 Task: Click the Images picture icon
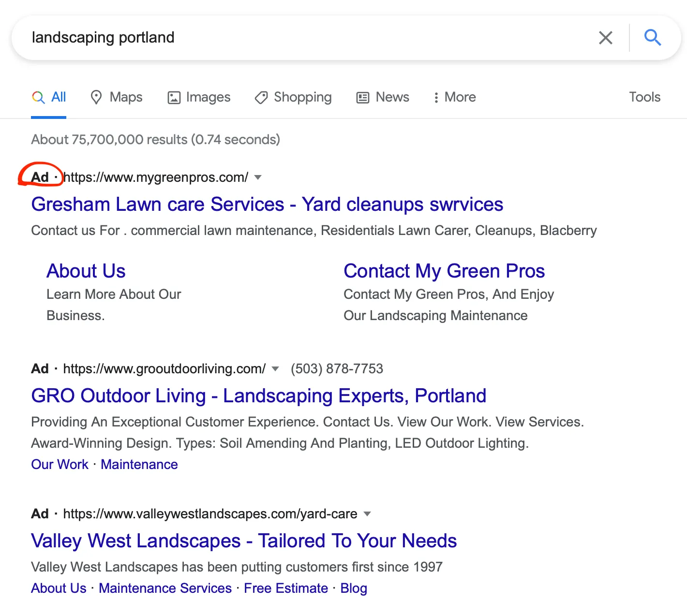(x=174, y=98)
